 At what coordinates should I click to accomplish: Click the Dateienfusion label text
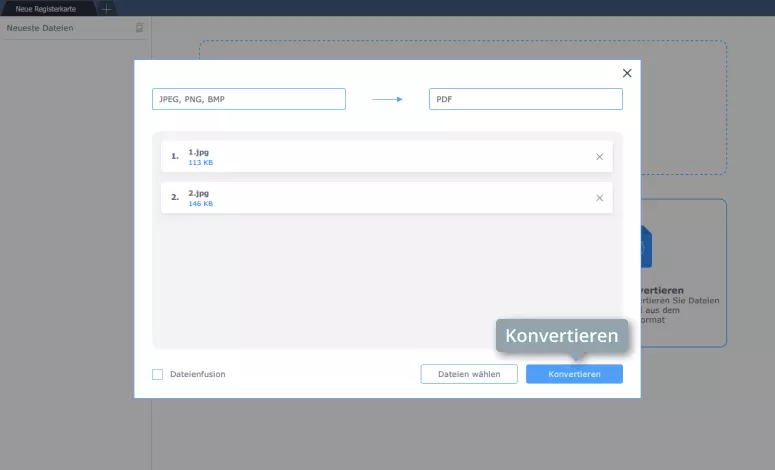point(197,374)
